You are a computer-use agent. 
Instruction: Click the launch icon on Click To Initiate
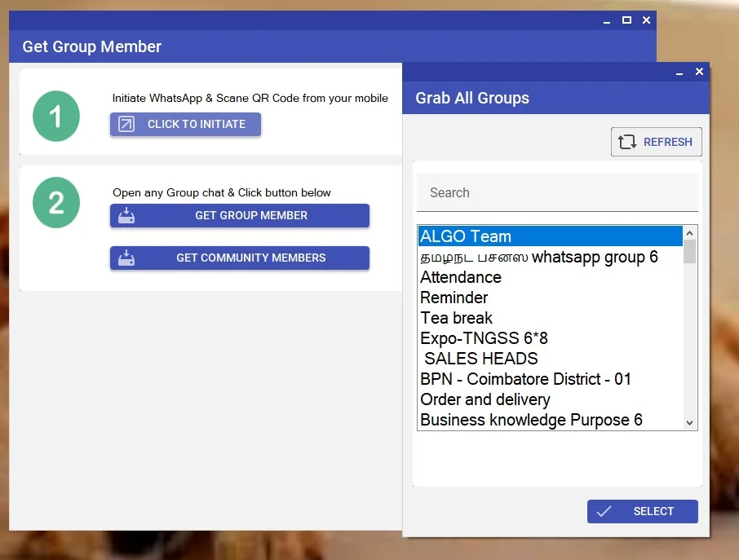(126, 124)
